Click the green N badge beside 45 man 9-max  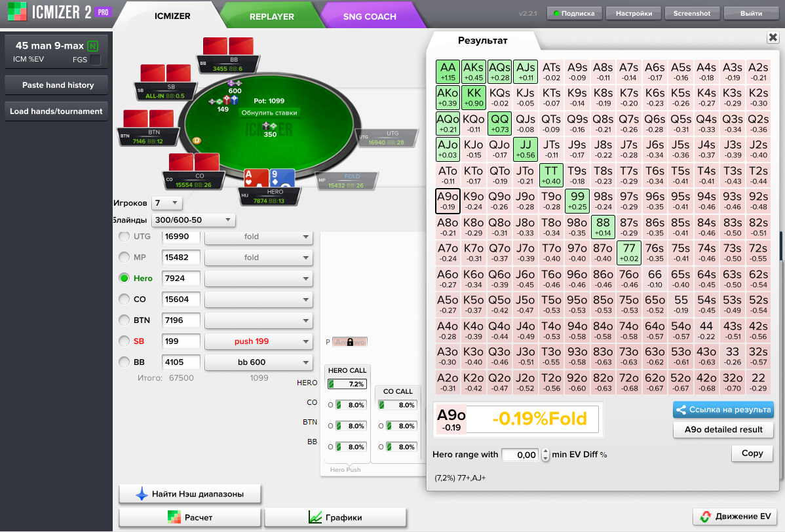[x=92, y=46]
